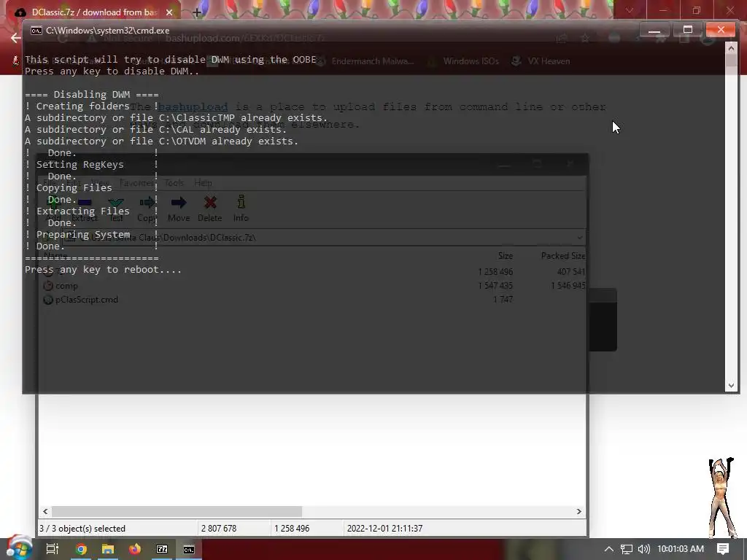Select the DClassic.7z browser tab
This screenshot has width=747, height=560.
tap(94, 12)
